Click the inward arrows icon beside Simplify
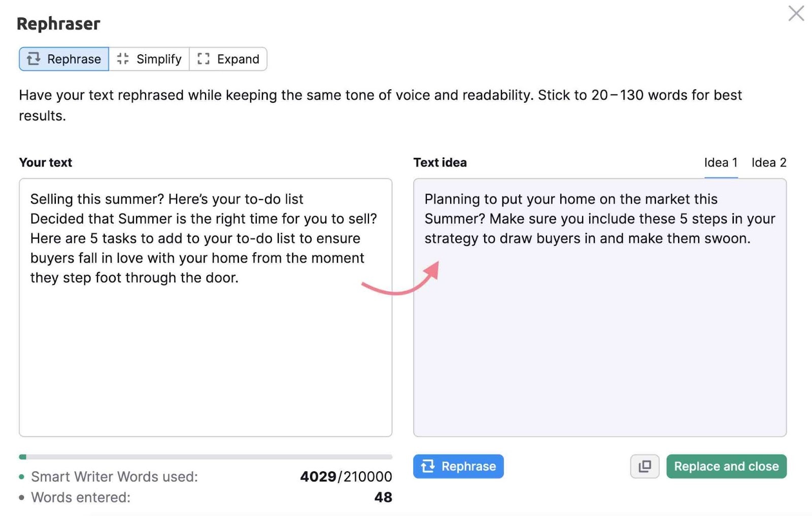Viewport: 812px width, 516px height. pos(123,59)
